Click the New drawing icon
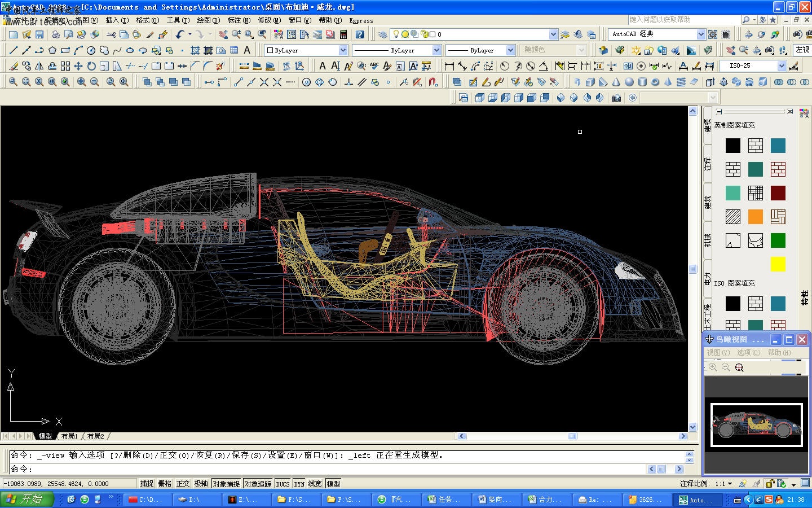 (x=14, y=34)
